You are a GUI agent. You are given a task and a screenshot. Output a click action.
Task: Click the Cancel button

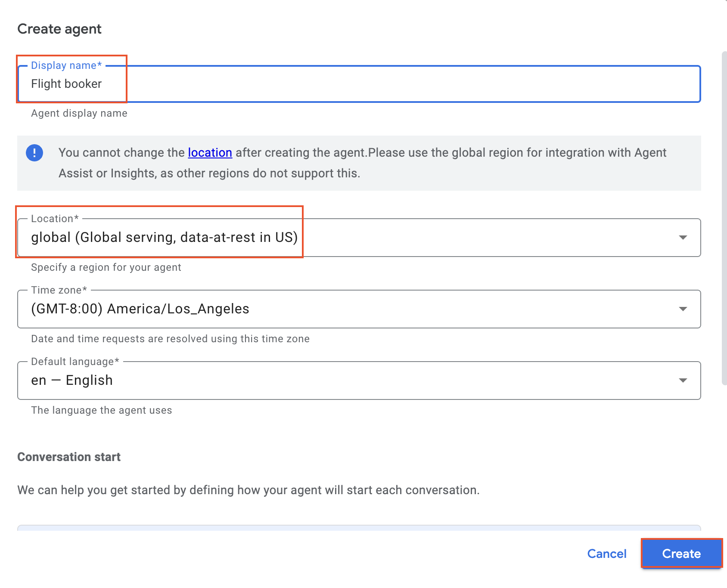coord(607,554)
